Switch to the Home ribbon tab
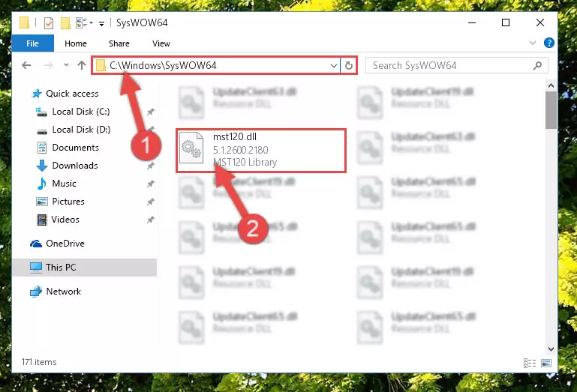 point(76,43)
